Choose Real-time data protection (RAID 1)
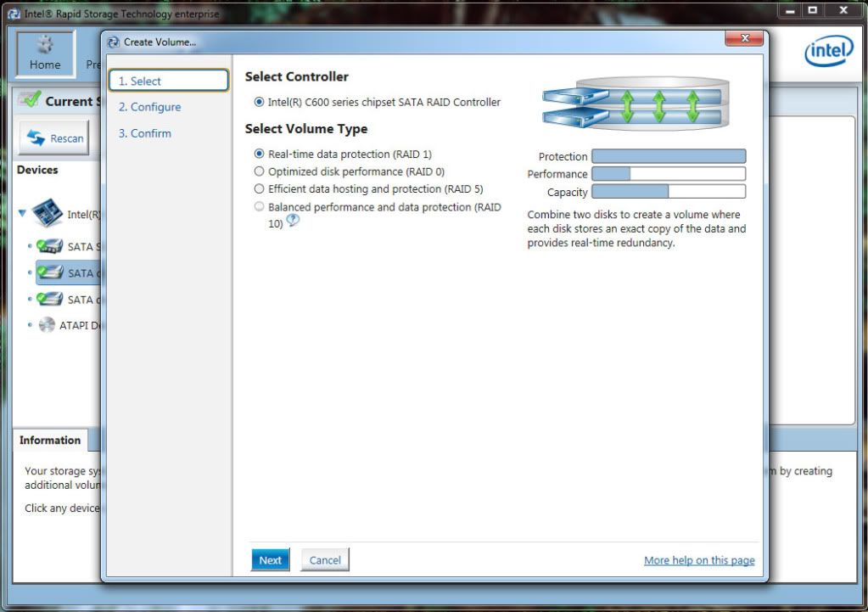 [259, 154]
